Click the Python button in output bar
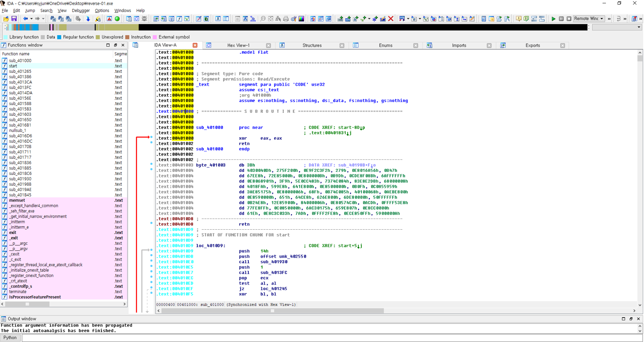The image size is (644, 342). coord(10,338)
